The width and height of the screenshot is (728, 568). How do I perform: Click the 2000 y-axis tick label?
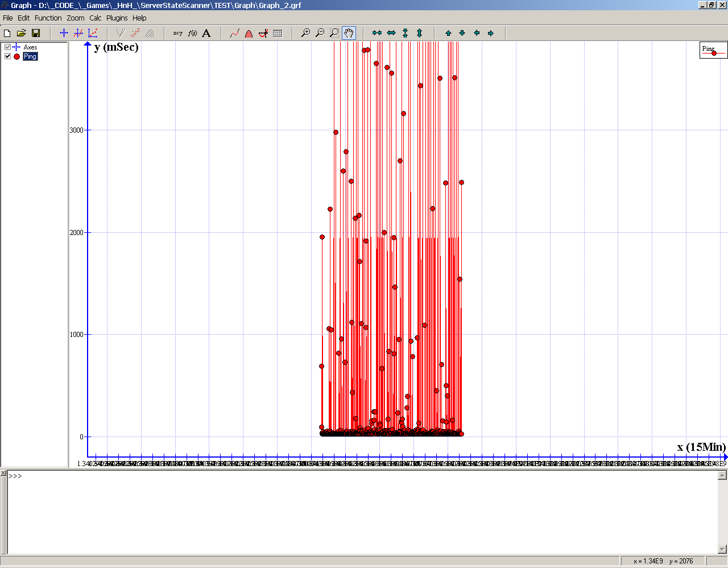[x=76, y=233]
